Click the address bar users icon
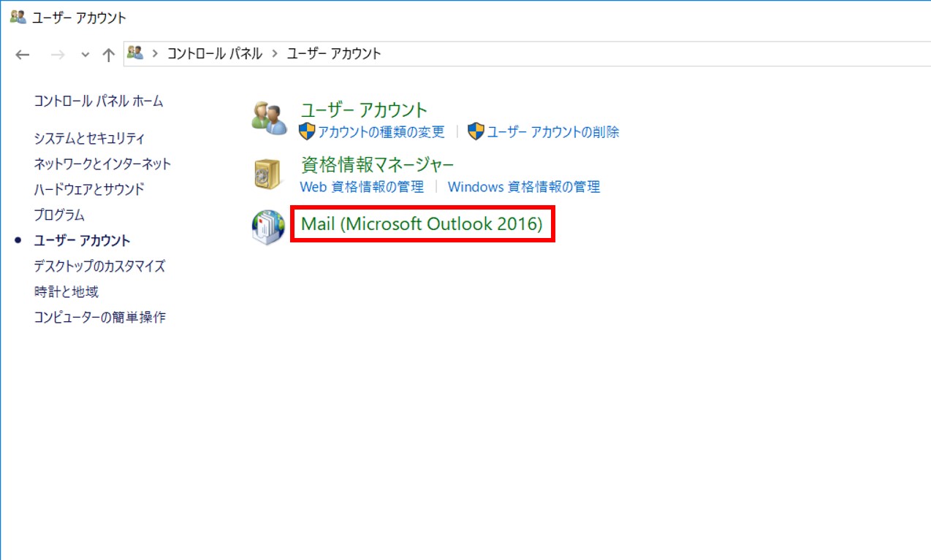This screenshot has width=931, height=560. click(135, 53)
